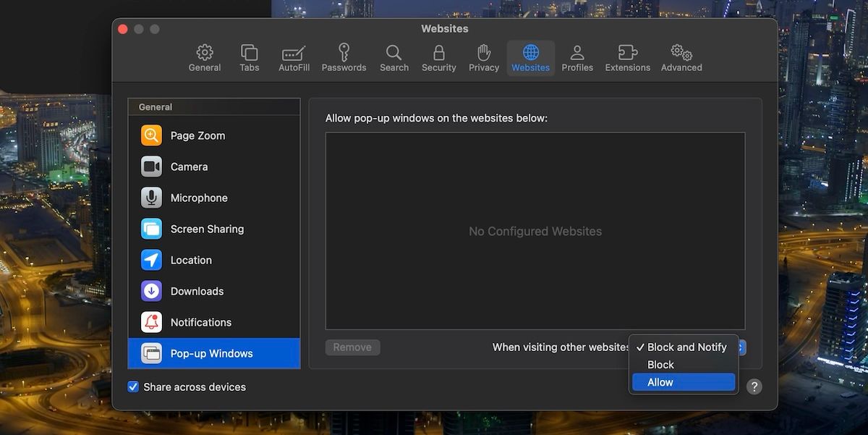Viewport: 868px width, 435px height.
Task: Select the Advanced gear icon
Action: click(x=680, y=58)
